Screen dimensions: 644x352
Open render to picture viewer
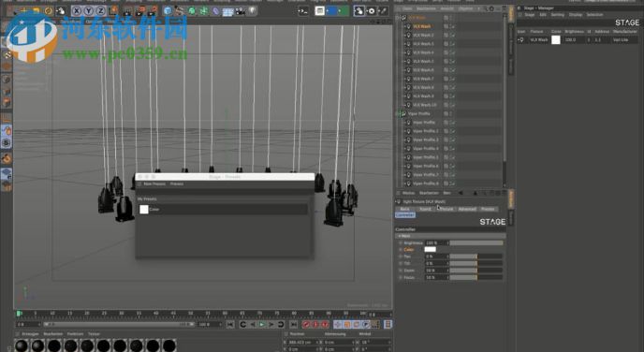pyautogui.click(x=140, y=11)
